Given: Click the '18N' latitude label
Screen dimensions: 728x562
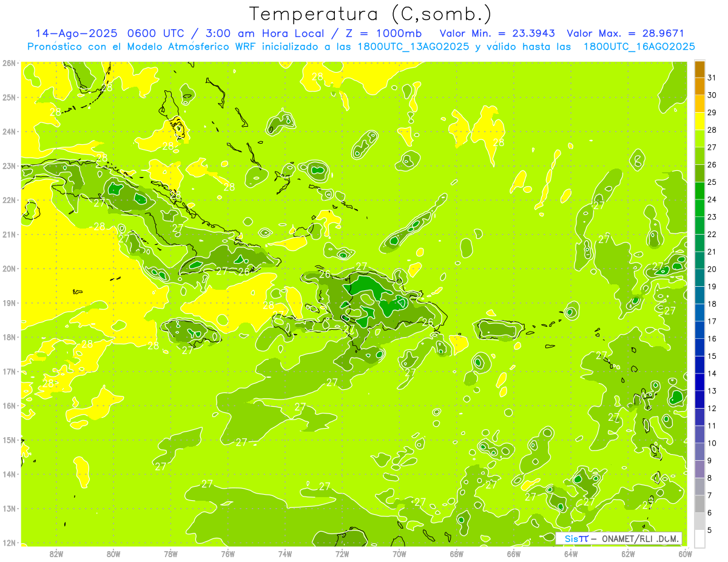Looking at the screenshot, I should 9,337.
